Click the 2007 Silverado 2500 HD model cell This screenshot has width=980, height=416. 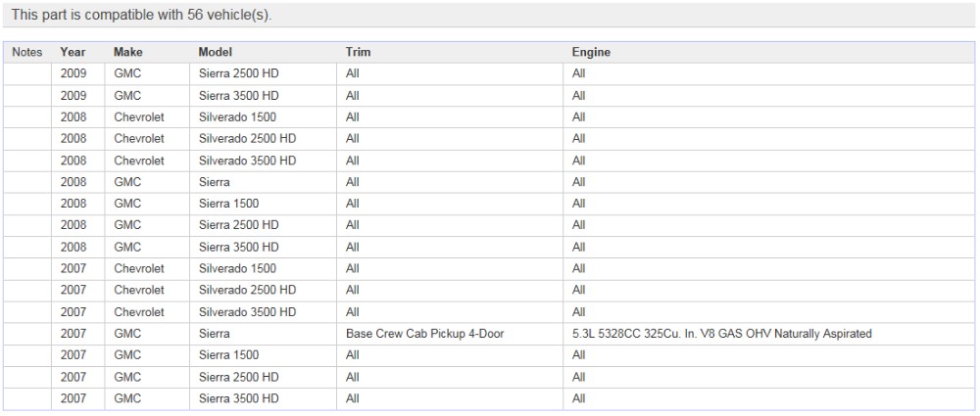pyautogui.click(x=247, y=290)
